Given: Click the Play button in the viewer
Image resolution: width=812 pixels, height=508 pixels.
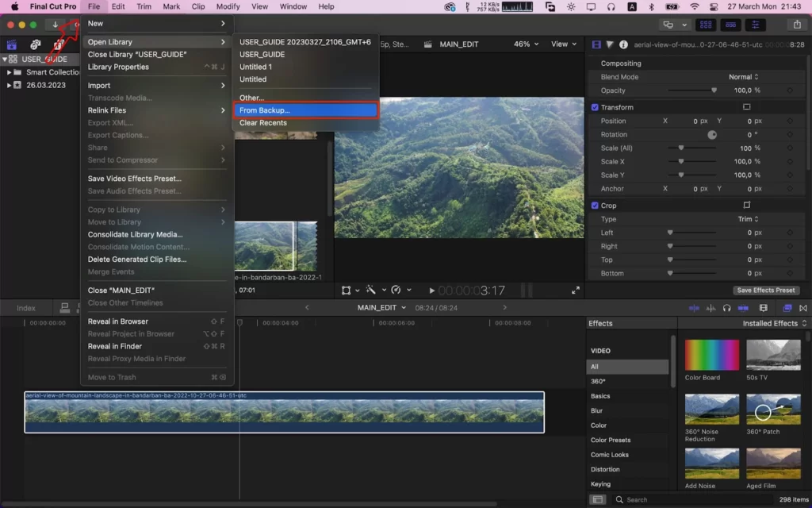Looking at the screenshot, I should [431, 291].
